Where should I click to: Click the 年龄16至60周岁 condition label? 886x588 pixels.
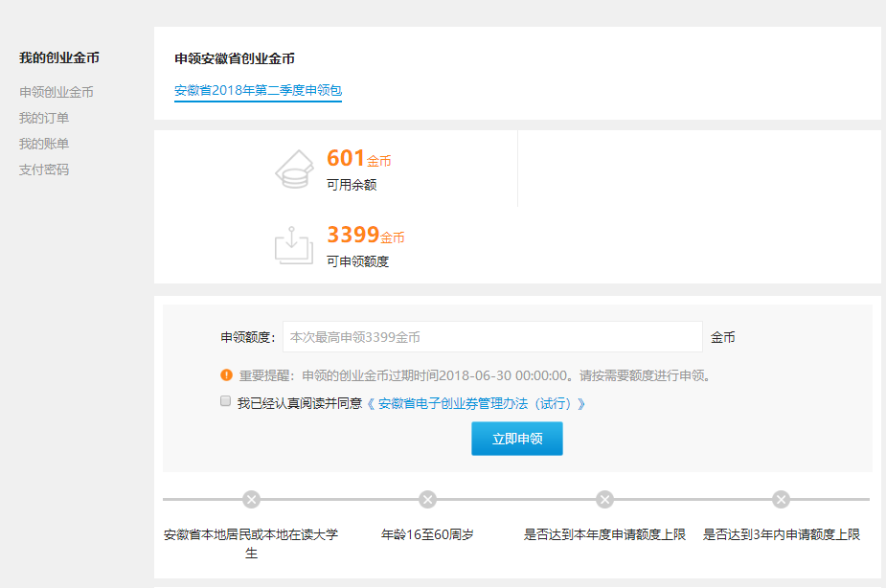(x=427, y=534)
